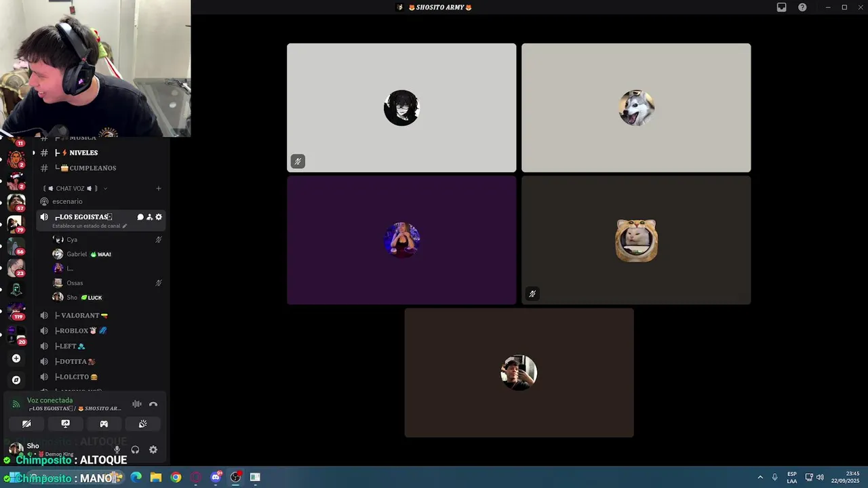Show hidden system tray icons arrow

(760, 477)
